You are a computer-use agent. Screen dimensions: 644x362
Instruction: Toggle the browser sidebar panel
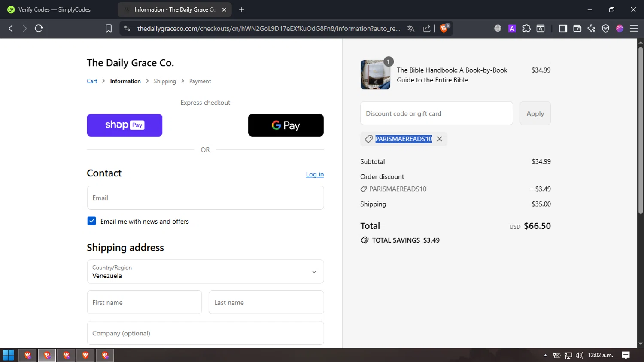(563, 28)
